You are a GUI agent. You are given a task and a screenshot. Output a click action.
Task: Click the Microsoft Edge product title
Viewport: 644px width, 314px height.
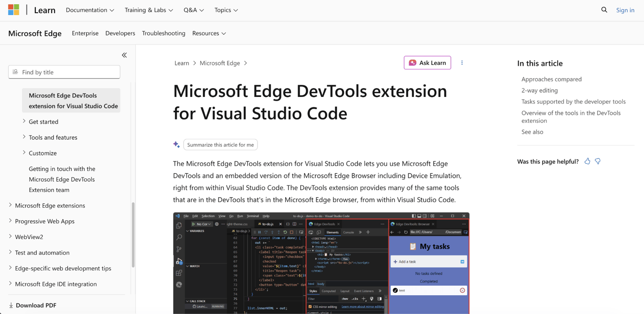tap(35, 33)
